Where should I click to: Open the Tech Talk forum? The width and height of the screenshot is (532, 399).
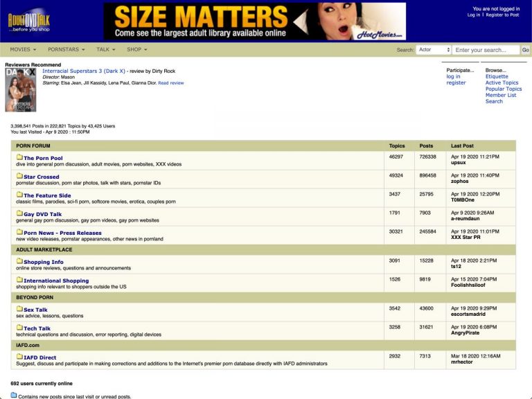pyautogui.click(x=37, y=328)
